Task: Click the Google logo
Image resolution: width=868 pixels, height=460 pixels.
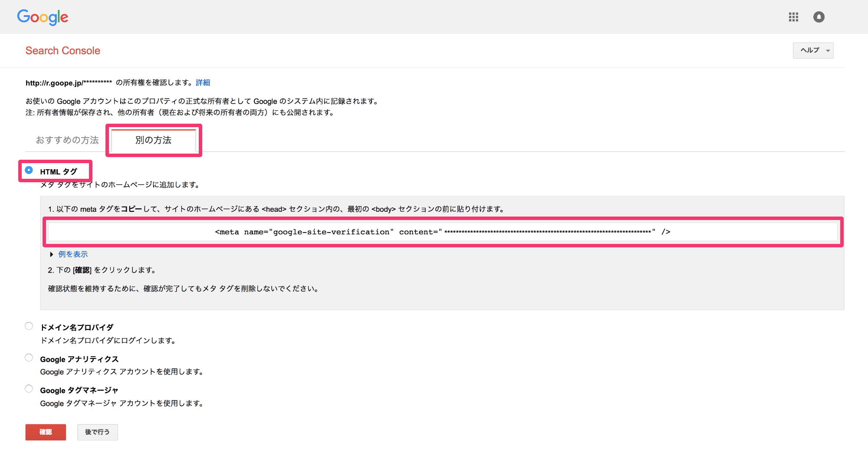Action: point(43,17)
